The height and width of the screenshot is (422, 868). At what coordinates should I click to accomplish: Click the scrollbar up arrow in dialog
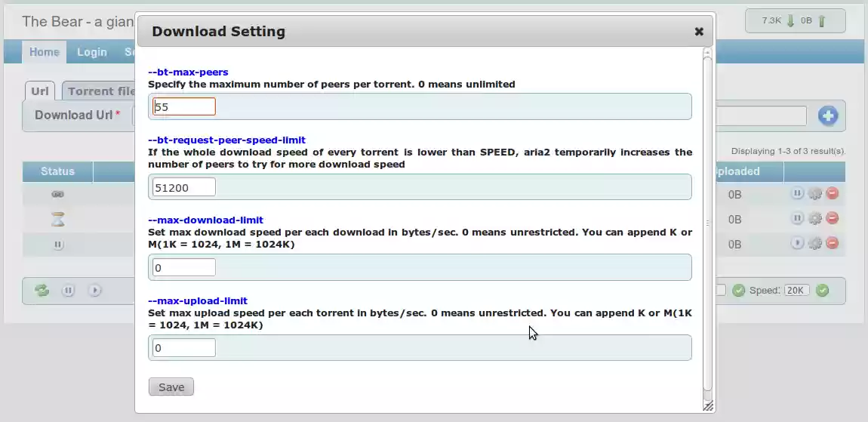pyautogui.click(x=707, y=52)
